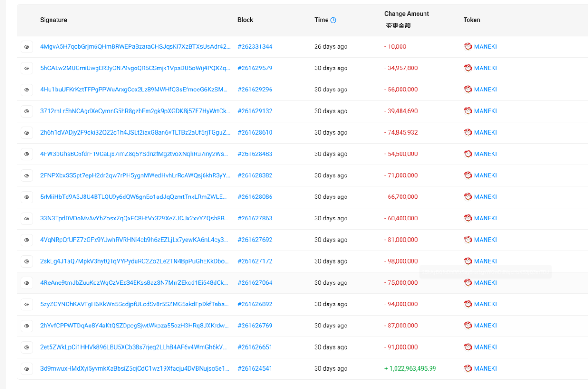Open block #261629579
Screen dimensions: 588x389
tap(255, 68)
